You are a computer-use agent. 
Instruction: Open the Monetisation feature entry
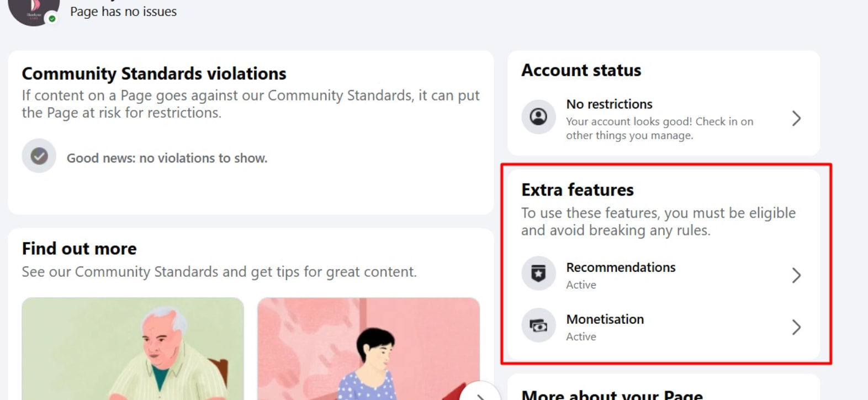click(663, 327)
